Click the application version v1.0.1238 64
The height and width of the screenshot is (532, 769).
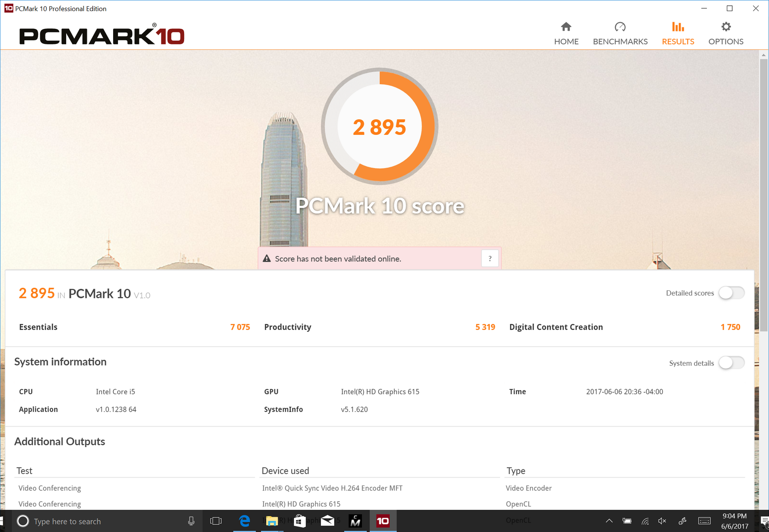click(x=116, y=410)
